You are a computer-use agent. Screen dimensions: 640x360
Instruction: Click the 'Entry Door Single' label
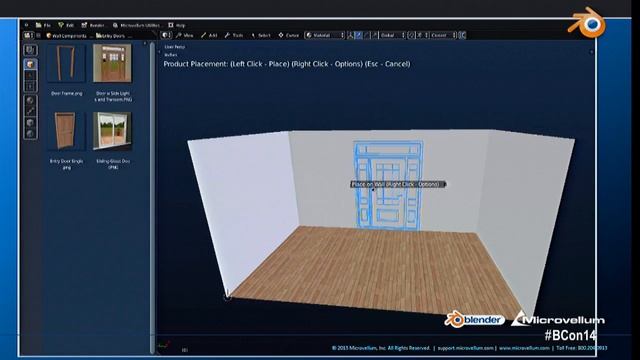67,164
